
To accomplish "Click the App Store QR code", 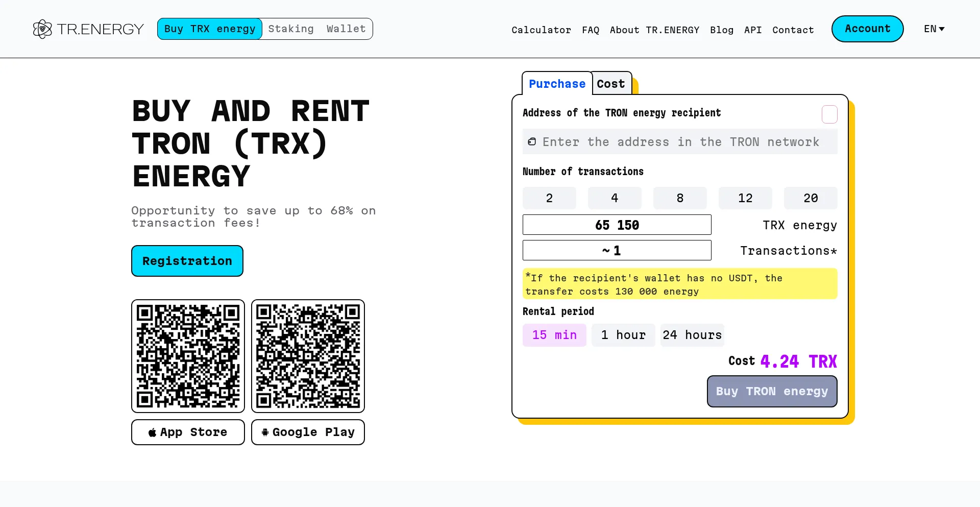I will pos(188,356).
